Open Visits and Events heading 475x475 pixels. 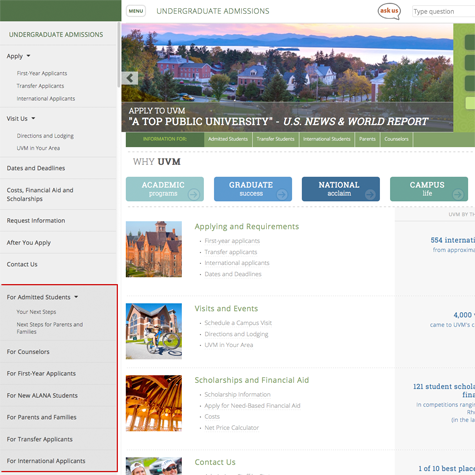click(226, 308)
